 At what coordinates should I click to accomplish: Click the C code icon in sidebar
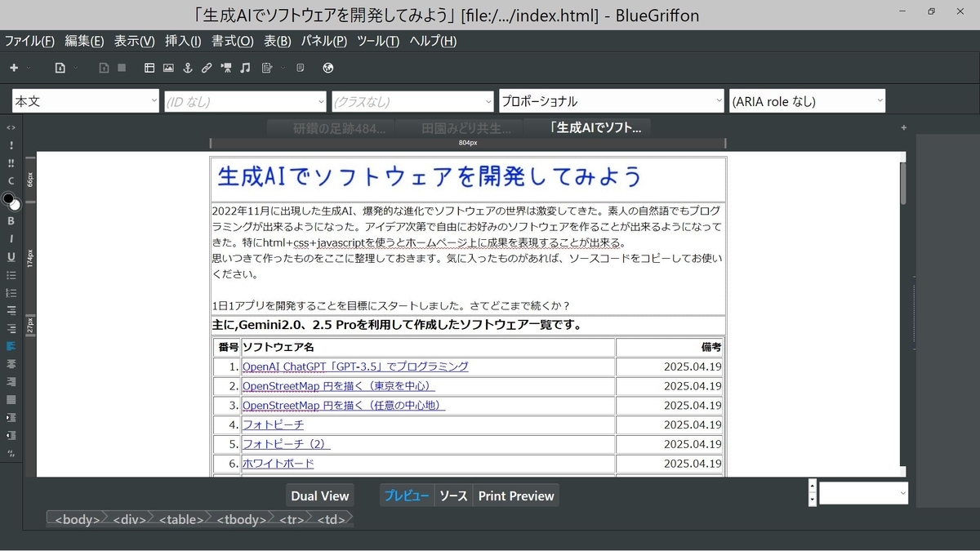[x=11, y=181]
